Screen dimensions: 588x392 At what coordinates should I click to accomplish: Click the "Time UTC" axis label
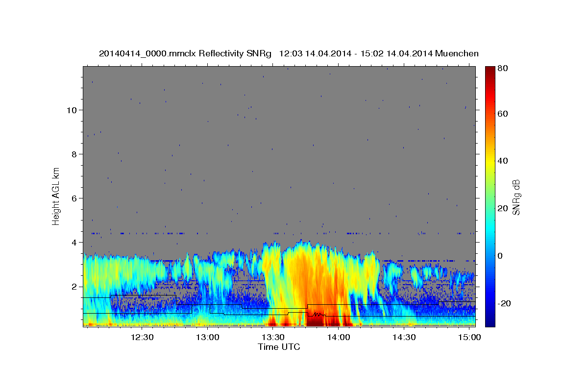point(279,347)
